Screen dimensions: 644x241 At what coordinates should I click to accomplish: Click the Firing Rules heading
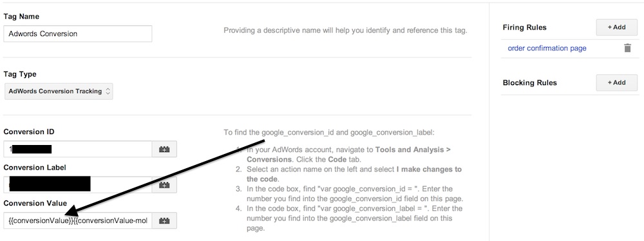524,28
